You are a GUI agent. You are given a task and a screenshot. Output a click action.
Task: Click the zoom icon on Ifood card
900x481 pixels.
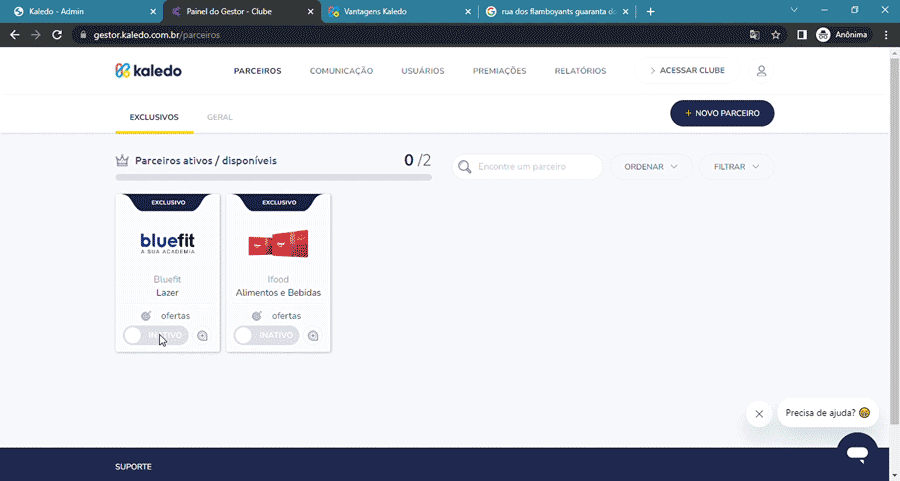pyautogui.click(x=313, y=336)
